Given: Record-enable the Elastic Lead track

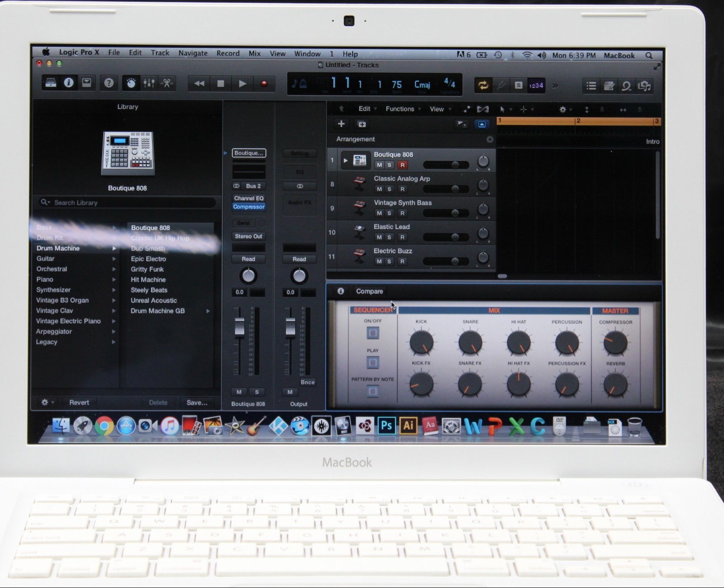Looking at the screenshot, I should click(402, 237).
